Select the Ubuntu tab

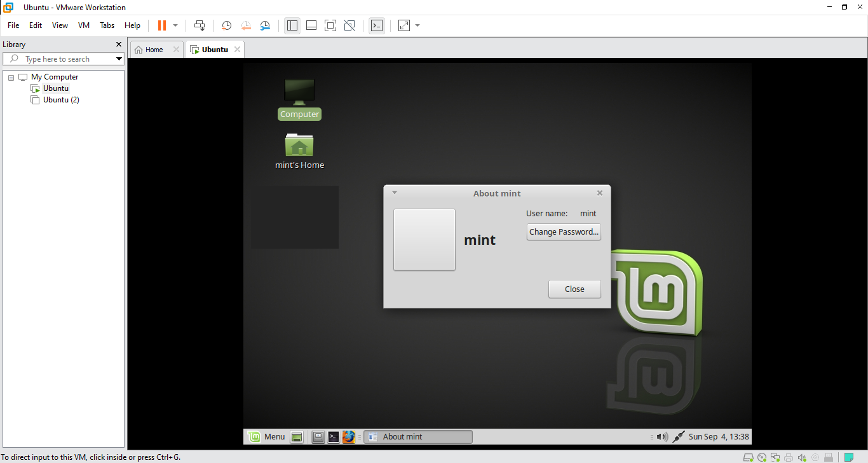coord(215,50)
